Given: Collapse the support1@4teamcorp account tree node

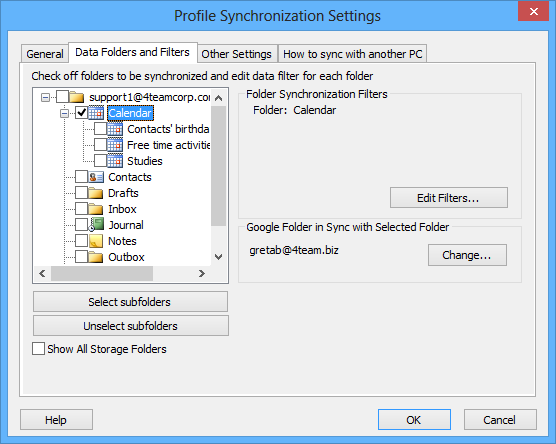Looking at the screenshot, I should click(x=45, y=97).
